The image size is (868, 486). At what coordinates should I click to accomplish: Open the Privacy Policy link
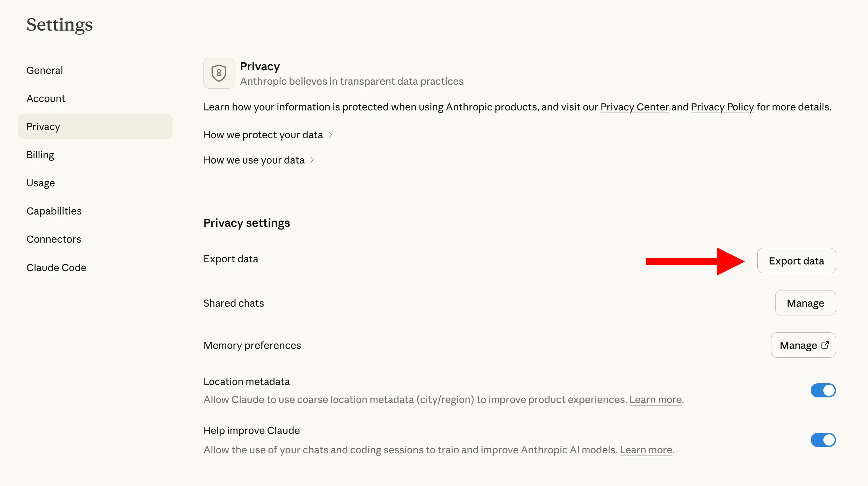pos(722,107)
